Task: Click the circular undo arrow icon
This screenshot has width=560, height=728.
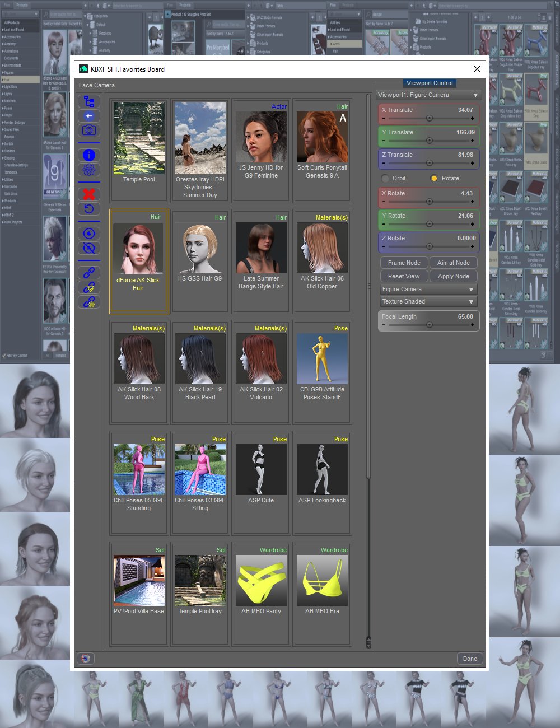Action: click(89, 209)
